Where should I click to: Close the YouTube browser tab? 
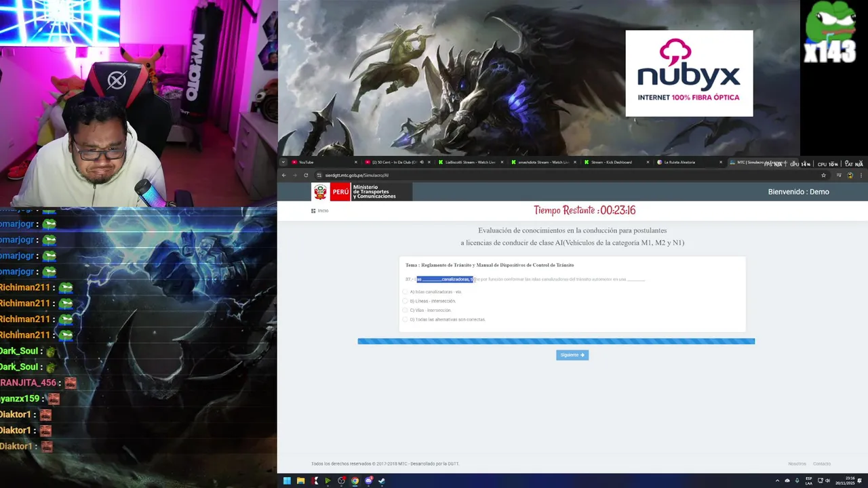pyautogui.click(x=356, y=162)
